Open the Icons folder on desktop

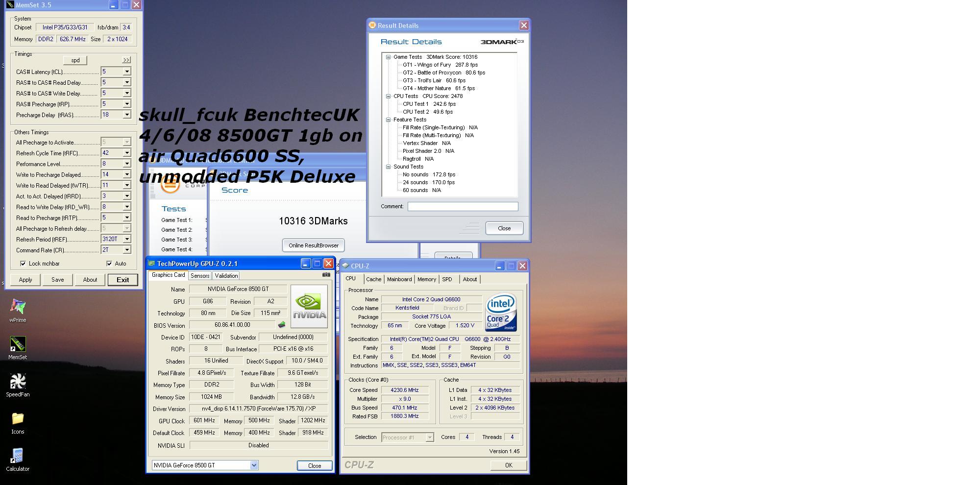[18, 422]
